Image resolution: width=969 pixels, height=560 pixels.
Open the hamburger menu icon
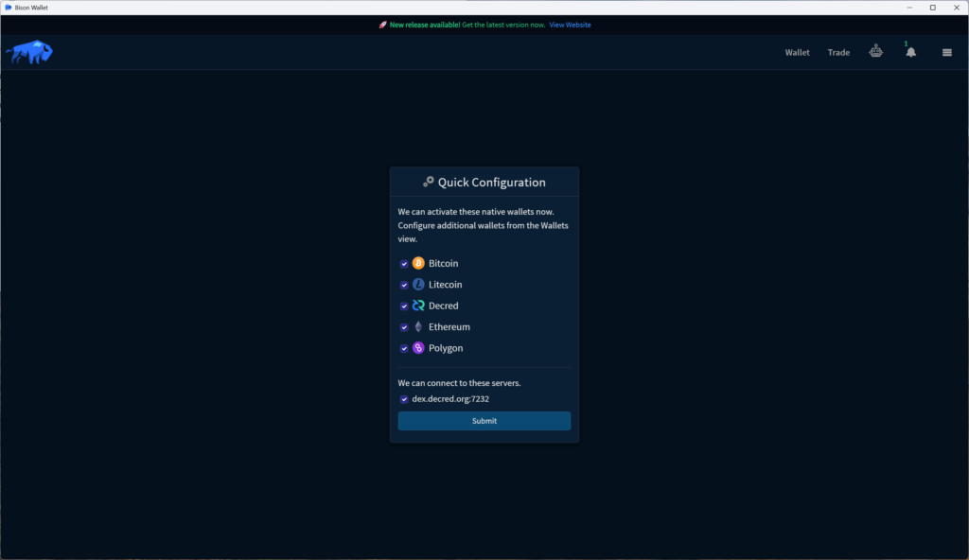pos(946,53)
